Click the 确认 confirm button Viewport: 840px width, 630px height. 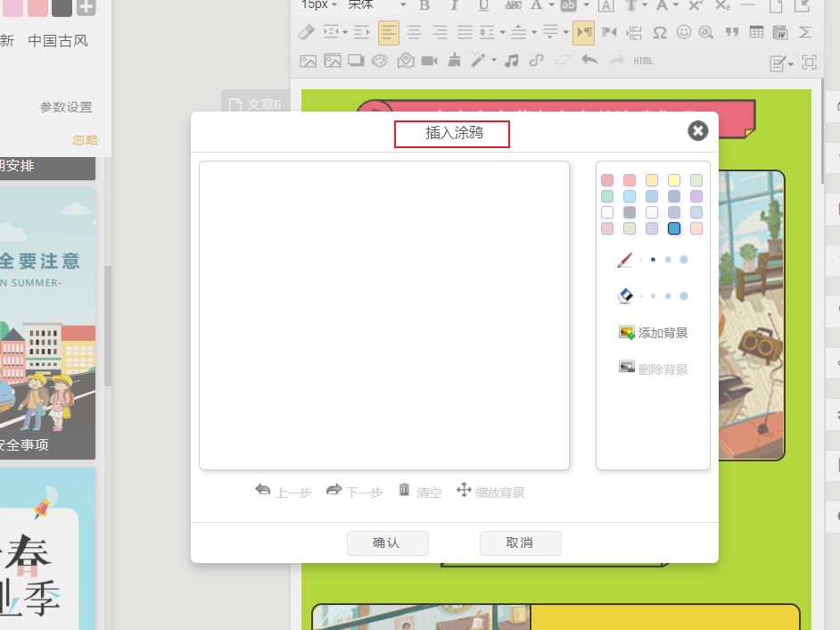387,543
